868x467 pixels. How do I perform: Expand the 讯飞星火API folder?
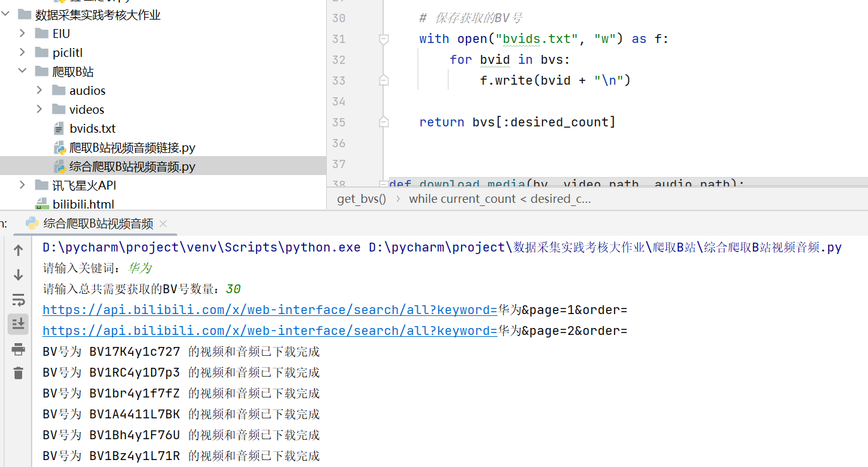point(22,185)
